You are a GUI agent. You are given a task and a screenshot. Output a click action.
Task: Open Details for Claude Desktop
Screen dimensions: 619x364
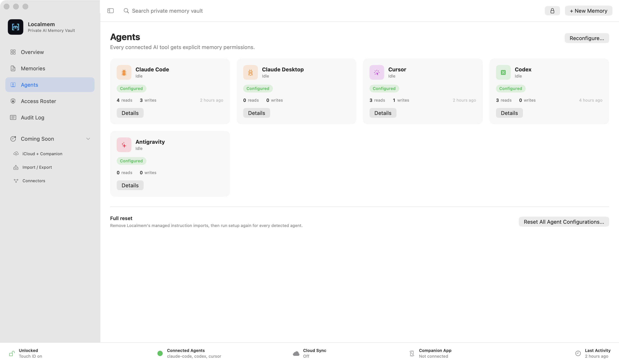[x=256, y=113]
